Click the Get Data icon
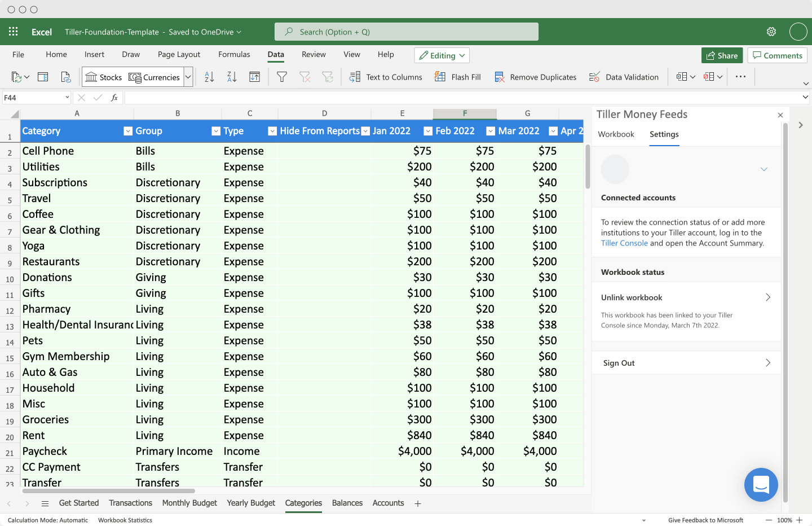Screen dimensions: 812x526 point(17,77)
